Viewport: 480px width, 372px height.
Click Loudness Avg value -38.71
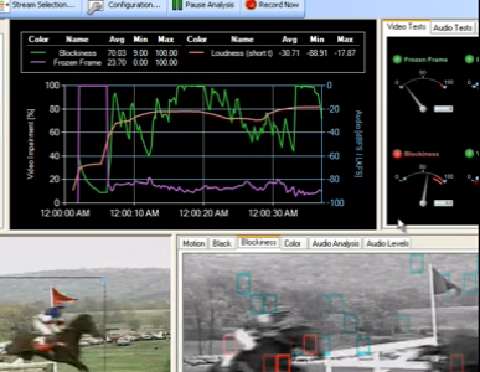pos(289,53)
